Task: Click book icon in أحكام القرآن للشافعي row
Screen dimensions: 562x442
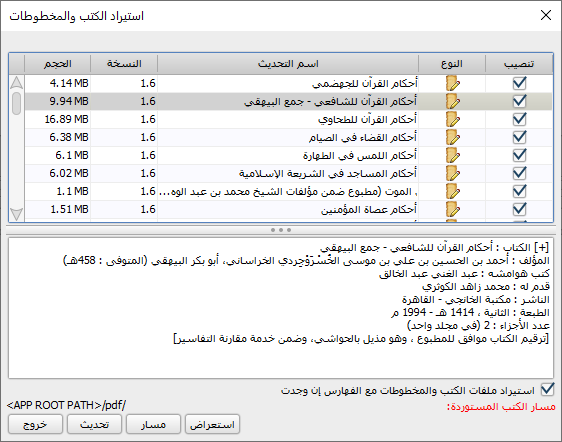Action: 453,101
